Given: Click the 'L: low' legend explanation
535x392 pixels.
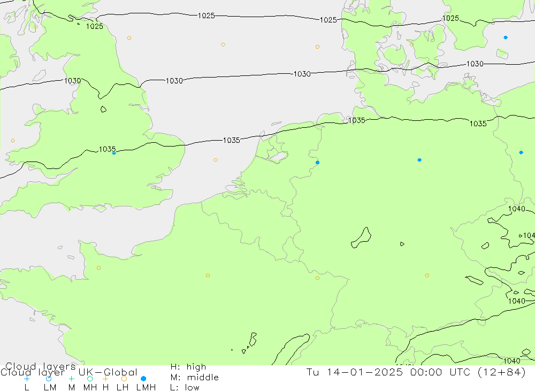Looking at the screenshot, I should point(185,388).
